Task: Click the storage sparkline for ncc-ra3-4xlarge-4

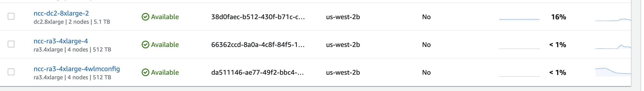Action: (x=519, y=46)
